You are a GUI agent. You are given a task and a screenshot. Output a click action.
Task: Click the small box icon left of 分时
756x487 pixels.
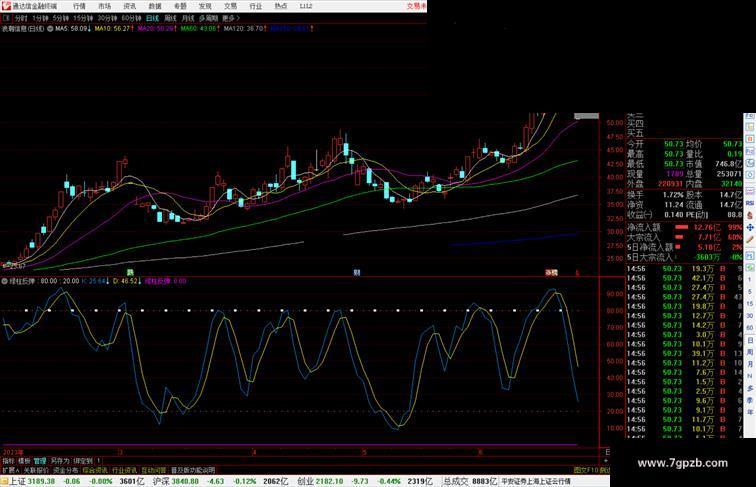pos(6,18)
